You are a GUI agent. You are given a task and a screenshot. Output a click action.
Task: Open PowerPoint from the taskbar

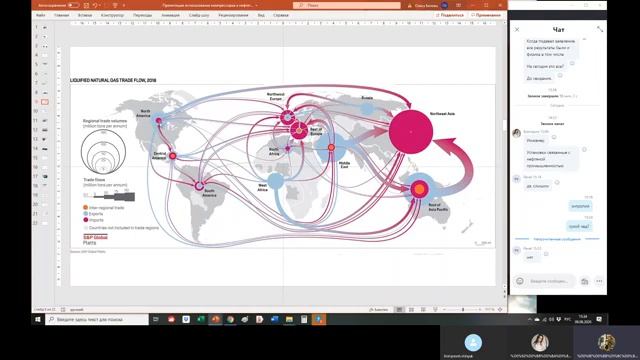point(215,320)
